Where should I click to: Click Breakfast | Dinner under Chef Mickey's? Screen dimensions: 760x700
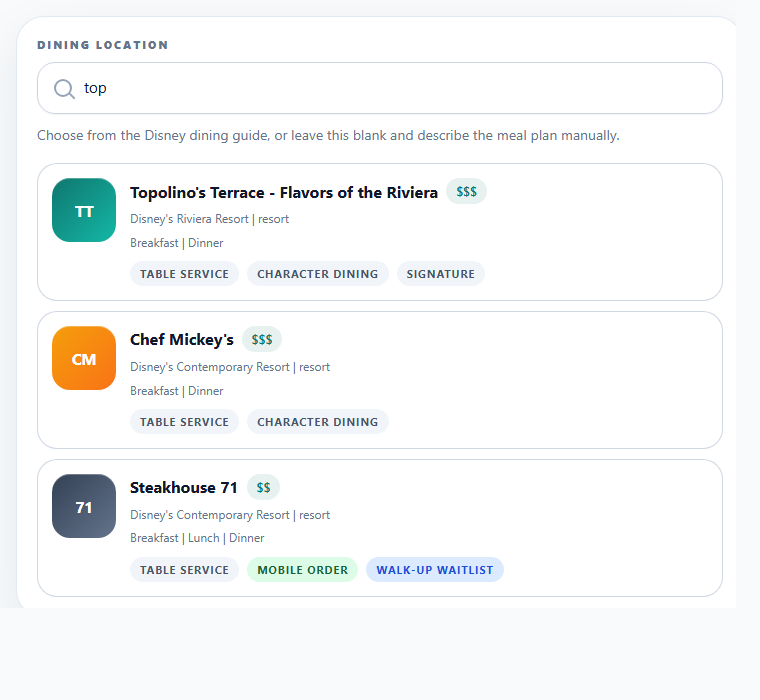[176, 391]
